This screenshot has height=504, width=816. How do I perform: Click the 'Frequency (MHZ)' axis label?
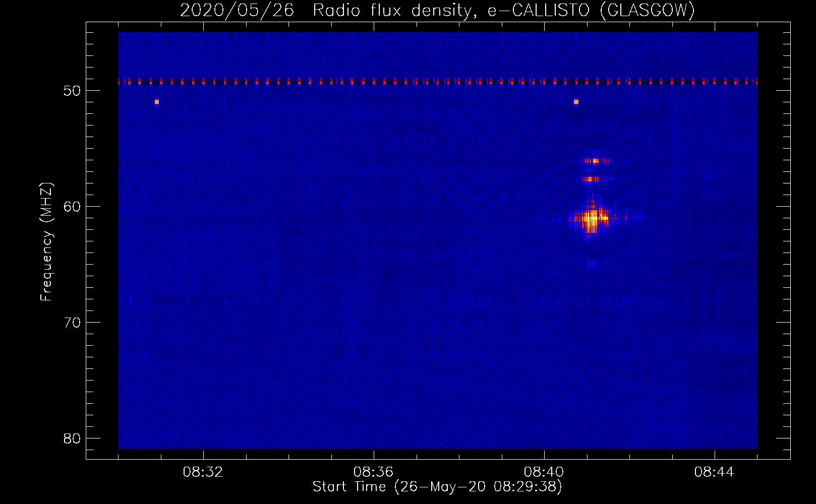pos(46,242)
